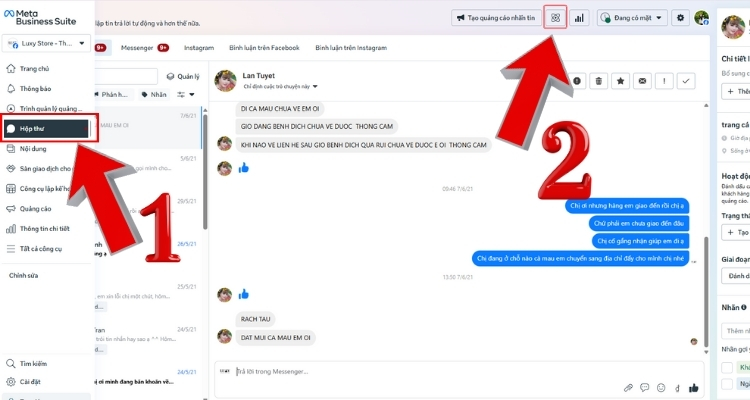Expand the Chỉ định cuộc trò chuyện dropdown

click(x=280, y=87)
